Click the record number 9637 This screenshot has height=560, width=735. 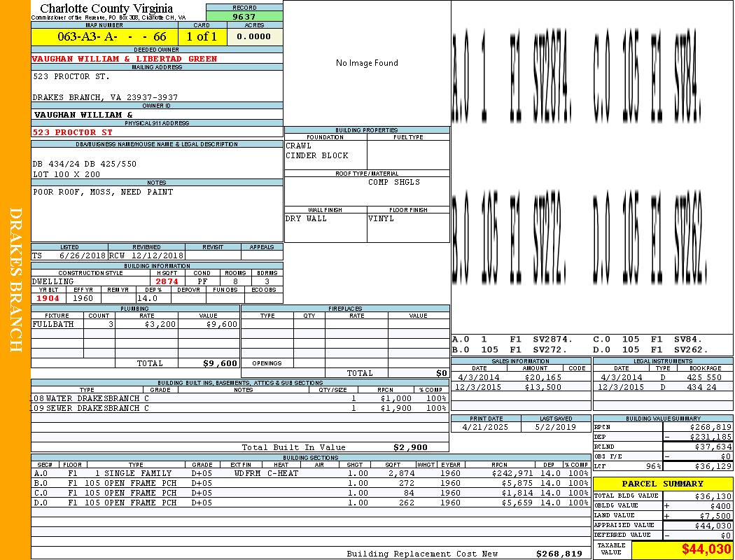click(x=244, y=16)
